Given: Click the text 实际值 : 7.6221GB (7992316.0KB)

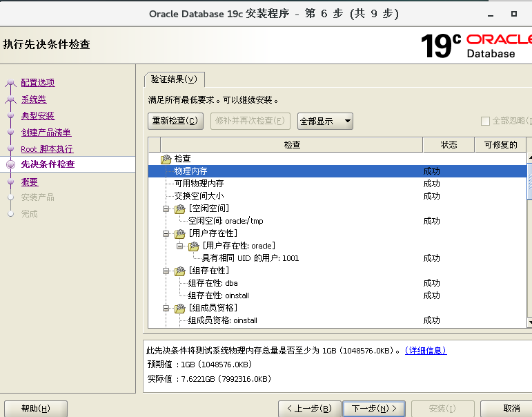Looking at the screenshot, I should (x=209, y=379).
